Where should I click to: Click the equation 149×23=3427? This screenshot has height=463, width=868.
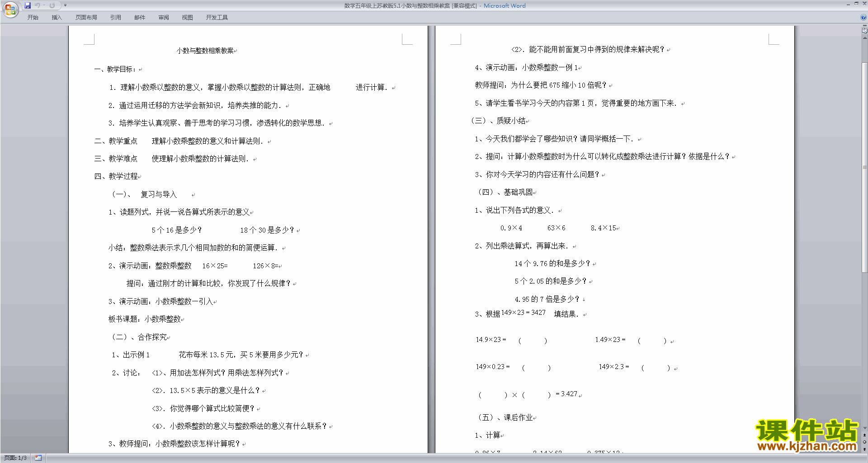coord(524,313)
